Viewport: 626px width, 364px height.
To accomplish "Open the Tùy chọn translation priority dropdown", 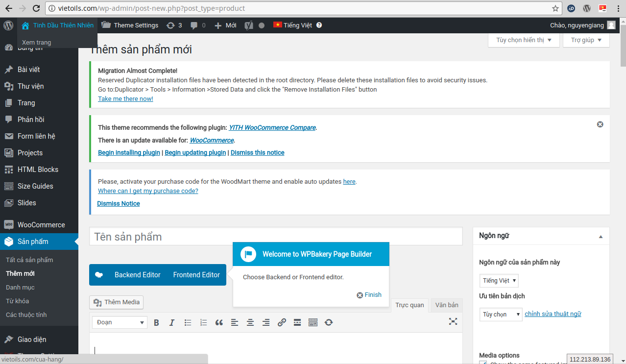I will tap(501, 315).
